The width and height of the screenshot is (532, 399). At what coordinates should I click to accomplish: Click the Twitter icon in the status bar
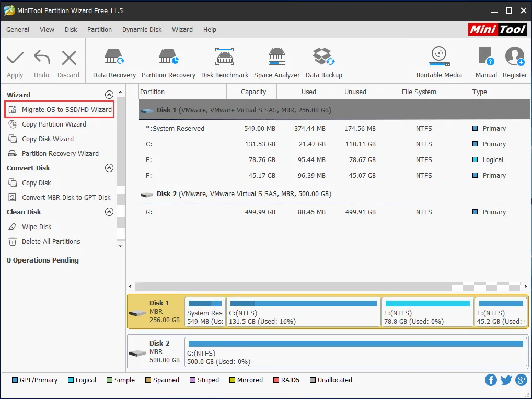(506, 380)
